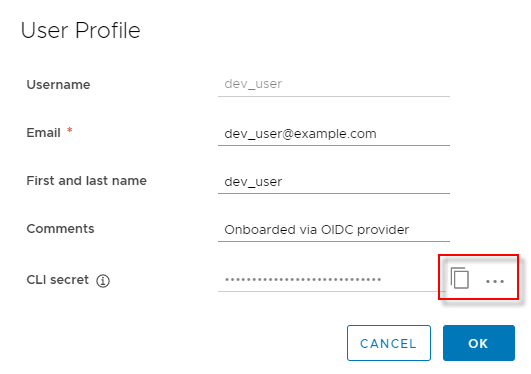The height and width of the screenshot is (374, 531).
Task: Confirm changes with the OK button
Action: (479, 343)
